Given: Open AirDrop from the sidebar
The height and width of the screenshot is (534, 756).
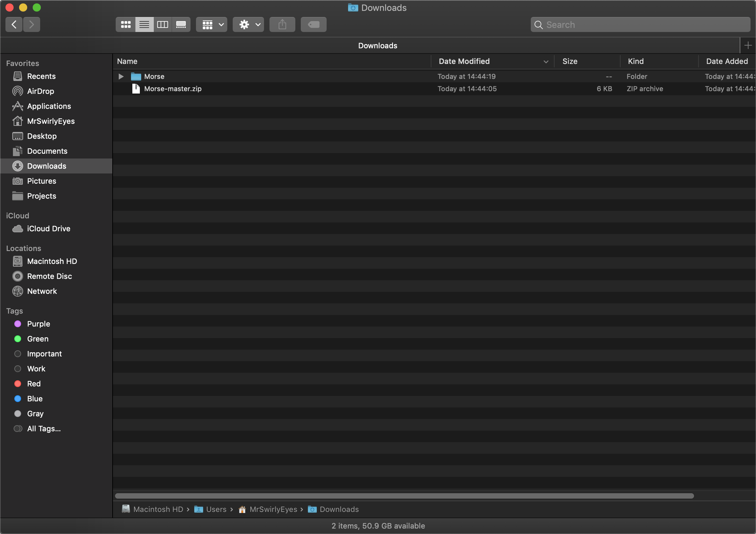Looking at the screenshot, I should pos(40,91).
